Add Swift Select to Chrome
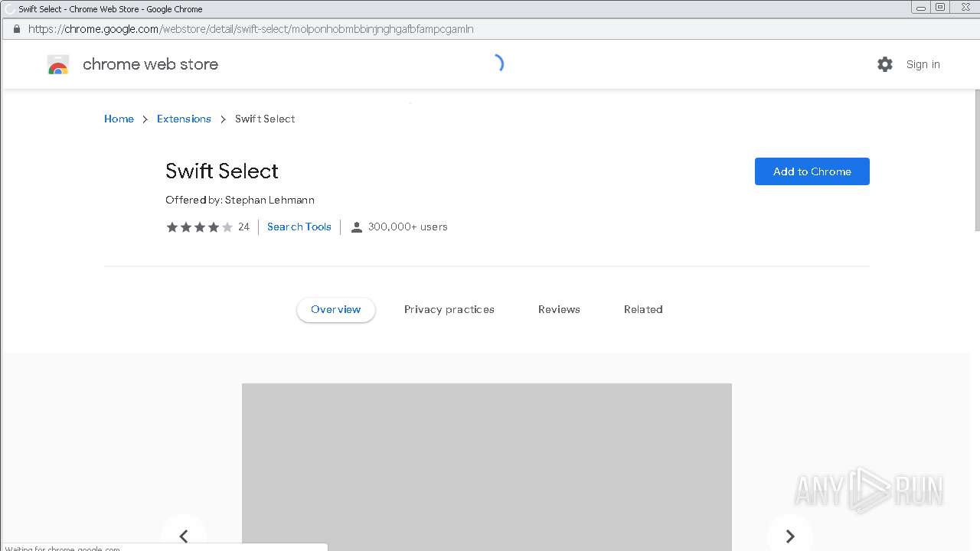Screen dimensions: 980x551 (x=812, y=171)
